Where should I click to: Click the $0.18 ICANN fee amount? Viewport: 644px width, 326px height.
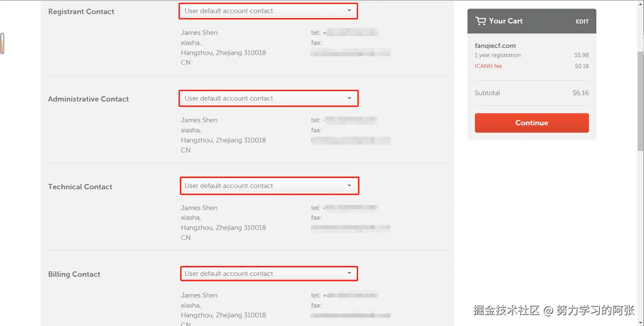tap(581, 66)
